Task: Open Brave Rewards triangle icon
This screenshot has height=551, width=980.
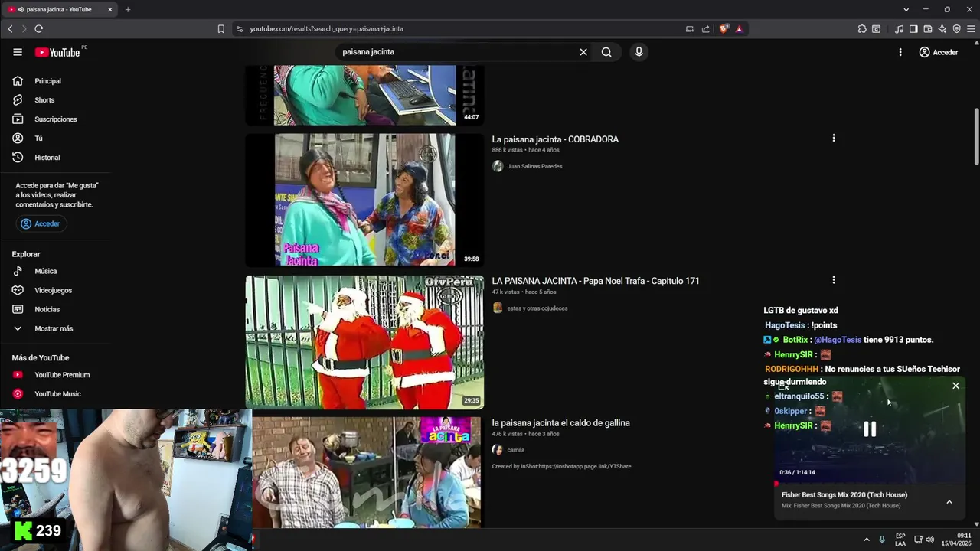Action: tap(739, 29)
